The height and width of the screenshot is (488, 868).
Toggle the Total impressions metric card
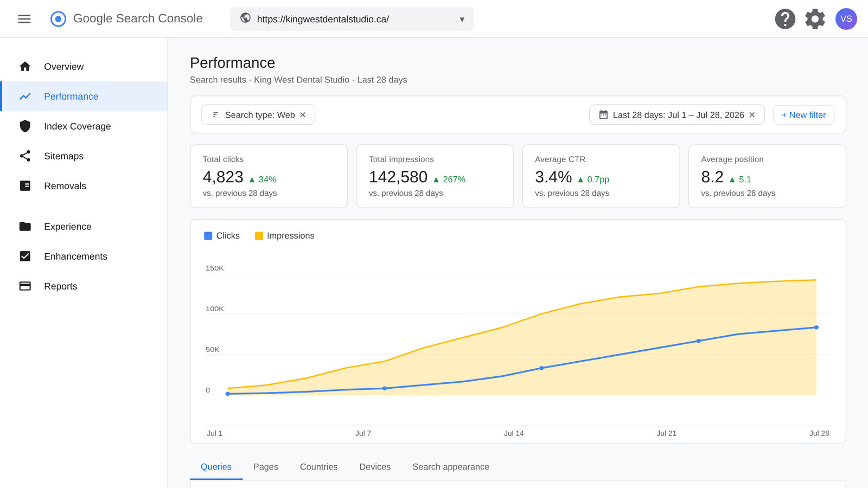435,176
